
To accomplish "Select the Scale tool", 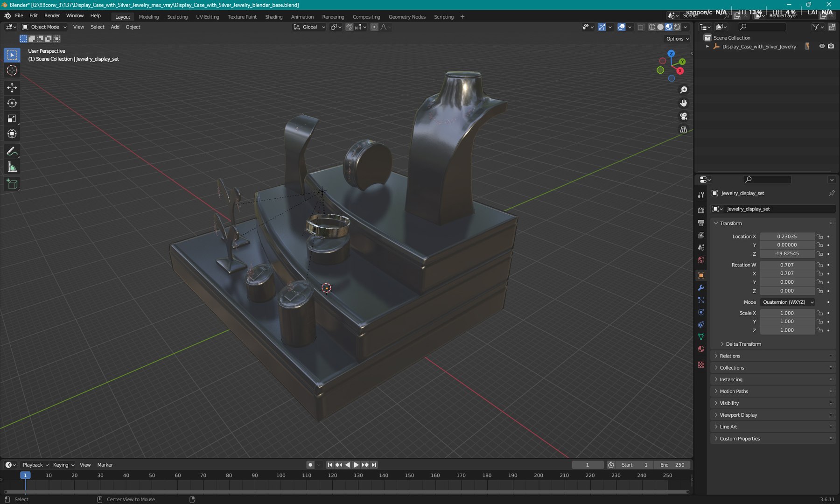I will click(12, 119).
